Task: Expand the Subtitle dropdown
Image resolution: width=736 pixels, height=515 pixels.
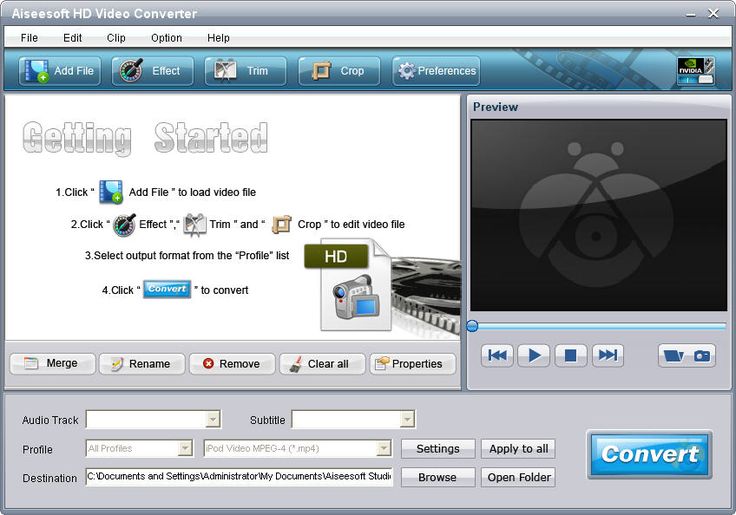Action: point(406,419)
